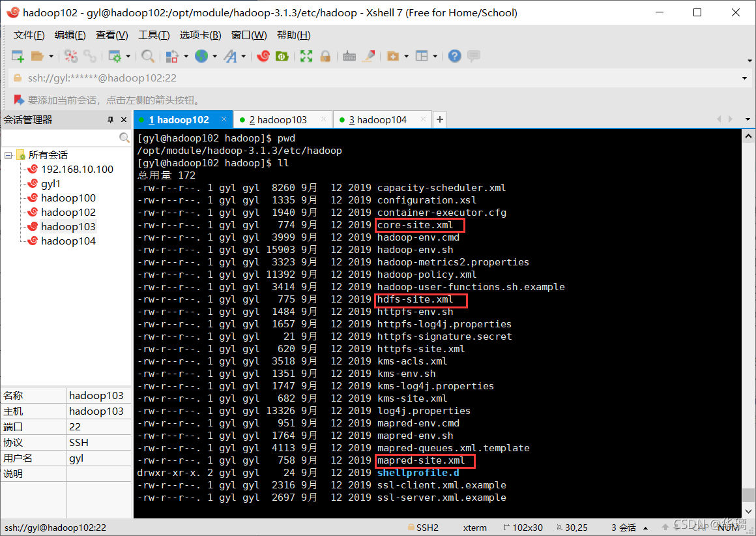The image size is (756, 536).
Task: Pin the session manager panel
Action: [x=110, y=119]
